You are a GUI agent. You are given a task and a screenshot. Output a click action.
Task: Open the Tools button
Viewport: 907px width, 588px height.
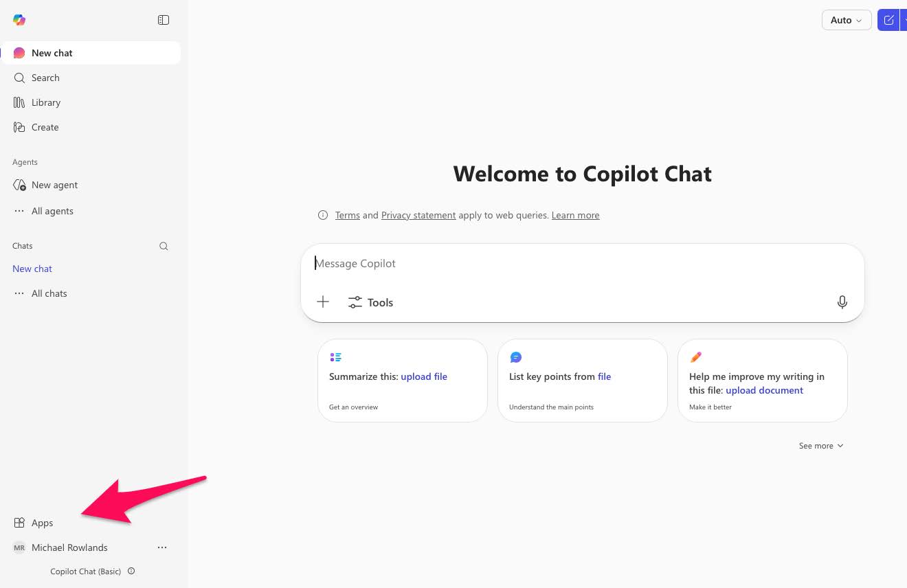click(x=371, y=302)
